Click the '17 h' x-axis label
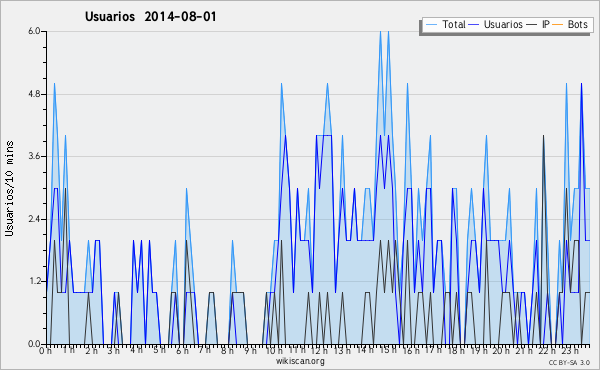Image resolution: width=600 pixels, height=370 pixels. click(434, 350)
